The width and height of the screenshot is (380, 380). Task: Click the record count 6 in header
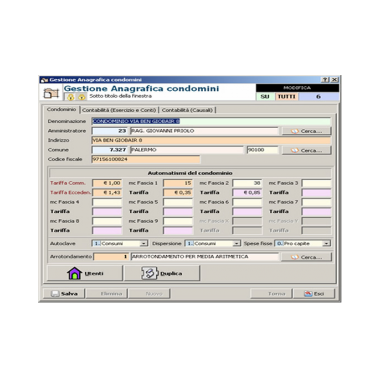click(x=318, y=96)
